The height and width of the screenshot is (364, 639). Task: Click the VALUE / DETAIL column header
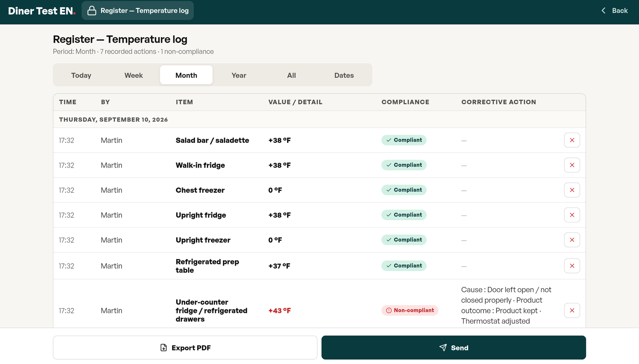pos(295,102)
